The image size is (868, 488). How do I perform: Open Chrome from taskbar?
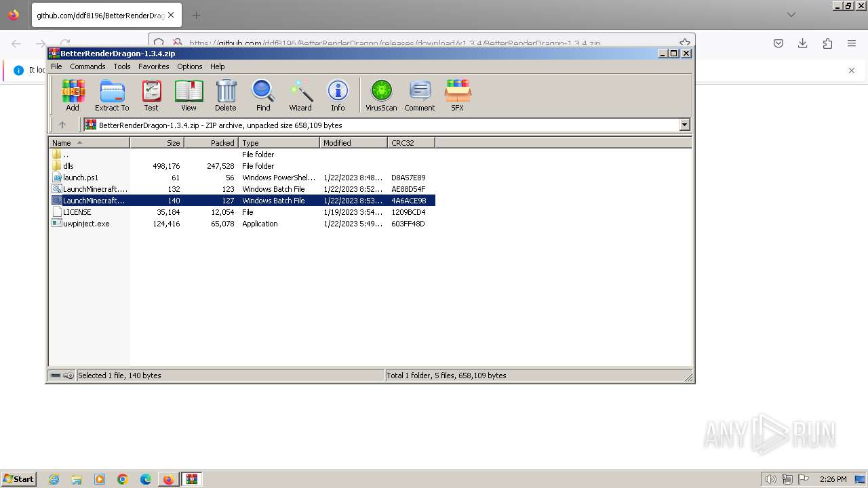pyautogui.click(x=123, y=479)
